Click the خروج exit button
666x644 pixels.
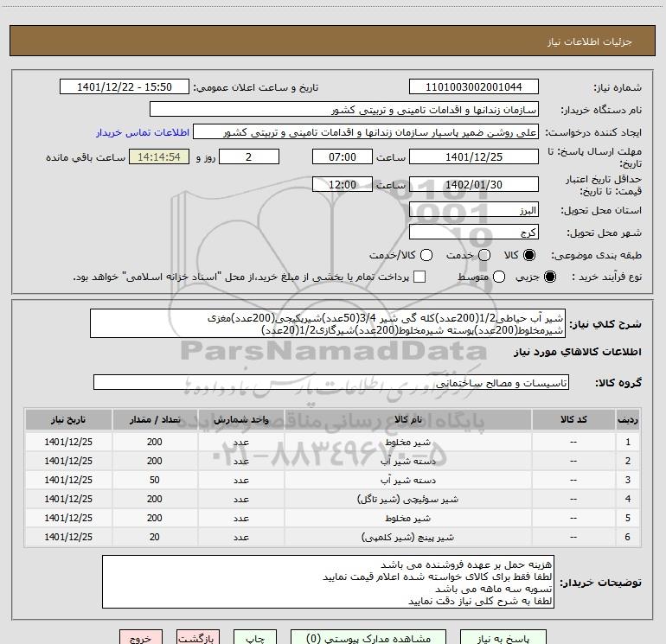tap(141, 638)
